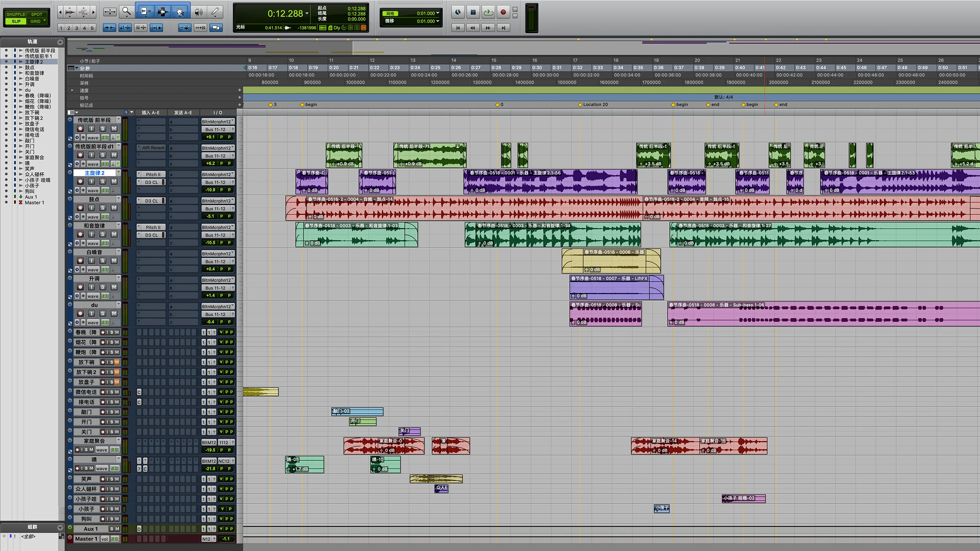Click the Fast Forward transport button
The height and width of the screenshot is (551, 980).
pyautogui.click(x=488, y=28)
